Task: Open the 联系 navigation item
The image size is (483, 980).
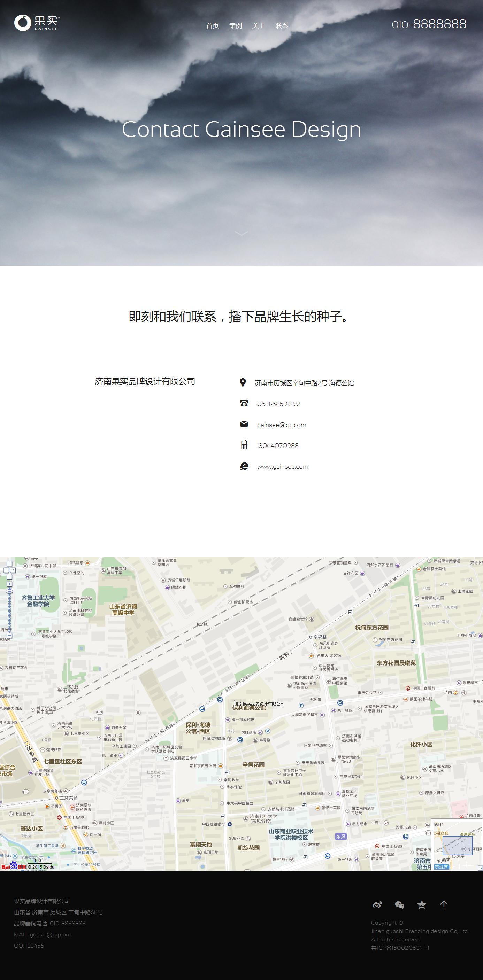Action: pos(281,26)
